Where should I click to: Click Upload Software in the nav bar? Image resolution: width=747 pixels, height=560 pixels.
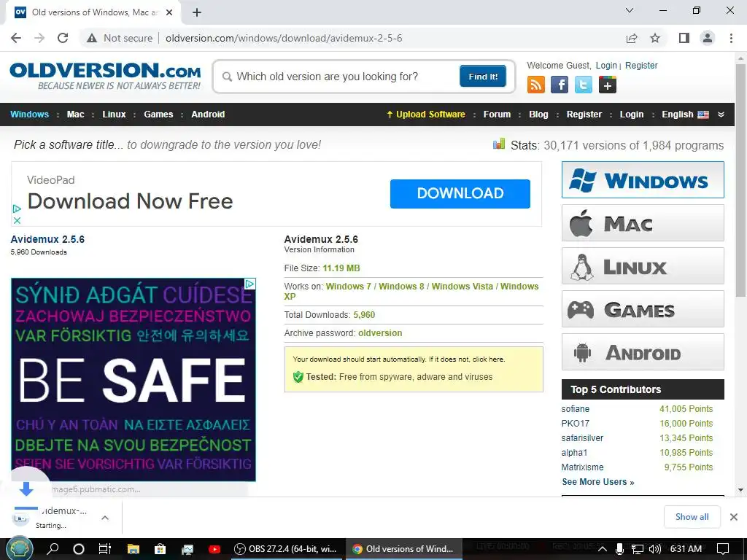pyautogui.click(x=426, y=114)
